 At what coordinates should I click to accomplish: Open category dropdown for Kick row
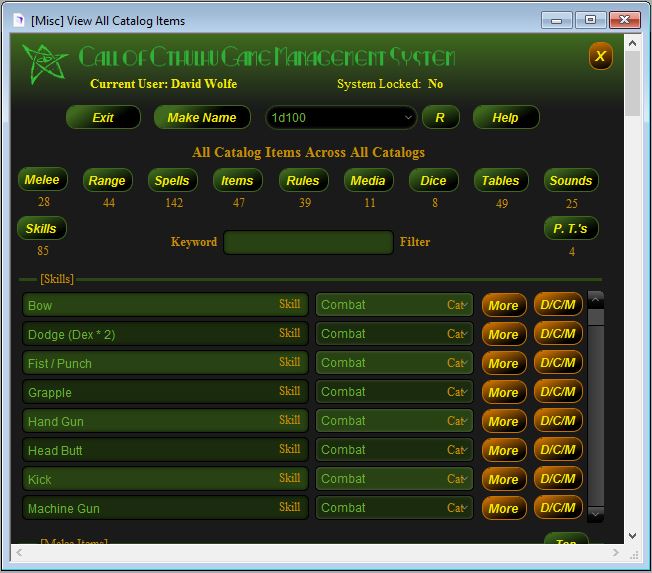[x=457, y=479]
